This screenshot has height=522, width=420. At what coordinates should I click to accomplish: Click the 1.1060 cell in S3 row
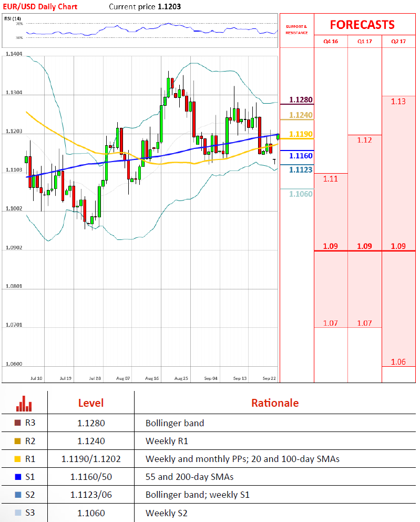click(91, 513)
